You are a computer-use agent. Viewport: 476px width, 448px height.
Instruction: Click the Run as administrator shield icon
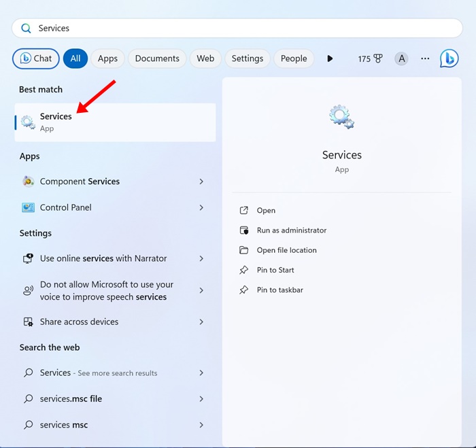(x=243, y=230)
